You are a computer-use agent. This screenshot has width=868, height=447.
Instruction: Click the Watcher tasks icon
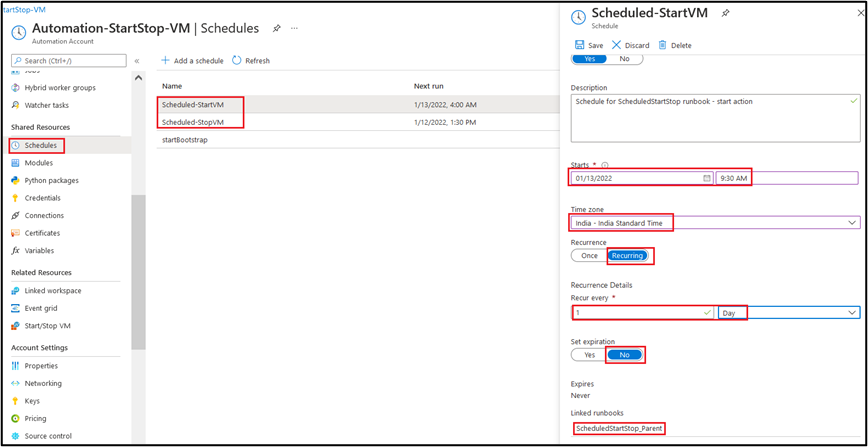tap(16, 105)
